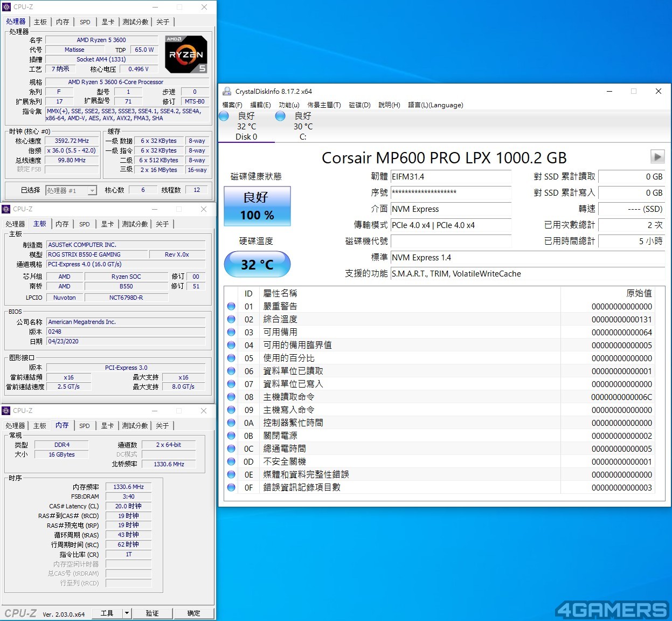
Task: Click the 韌體 EIFM31.4 firmware field
Action: 451,177
